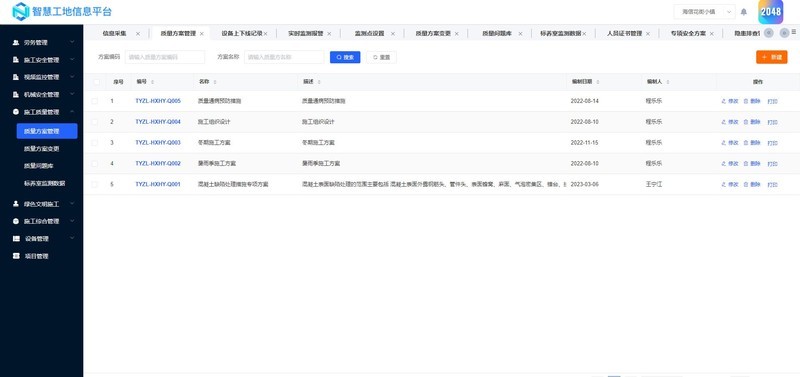Collapse the 施工质量管理 menu chevron
This screenshot has width=800, height=377.
click(72, 112)
